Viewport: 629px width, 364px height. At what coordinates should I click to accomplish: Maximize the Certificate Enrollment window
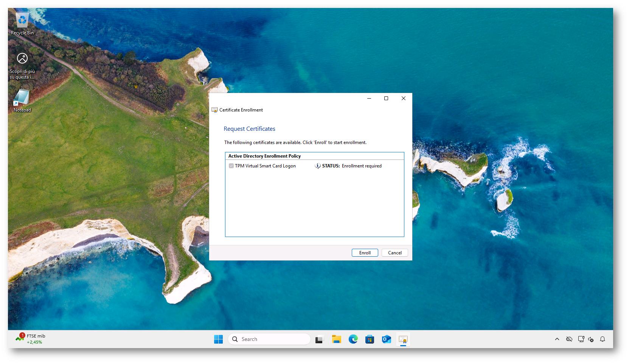point(386,98)
